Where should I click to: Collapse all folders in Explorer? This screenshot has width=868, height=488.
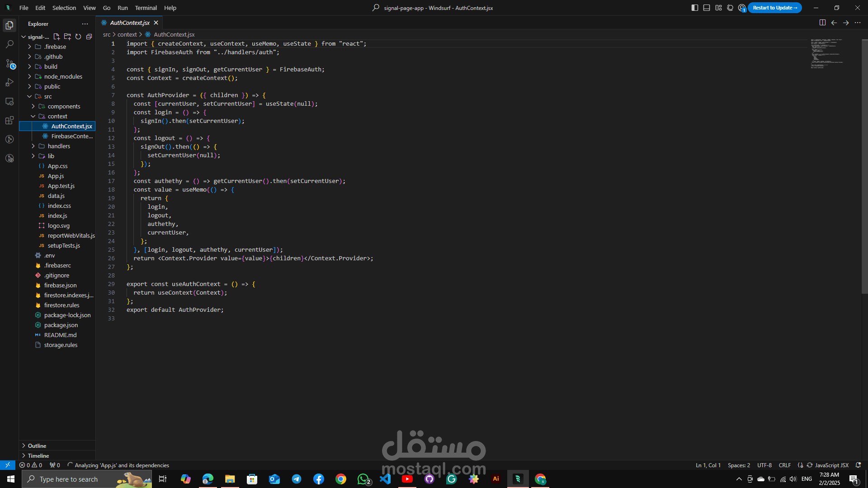point(89,37)
